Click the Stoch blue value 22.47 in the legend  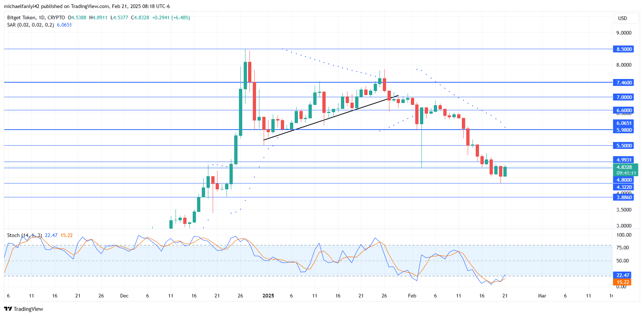point(51,235)
